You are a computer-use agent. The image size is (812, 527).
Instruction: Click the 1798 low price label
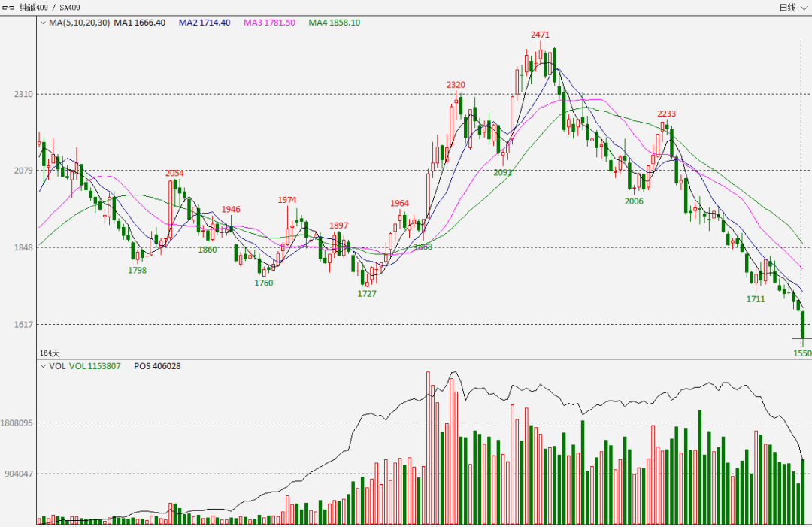(138, 270)
